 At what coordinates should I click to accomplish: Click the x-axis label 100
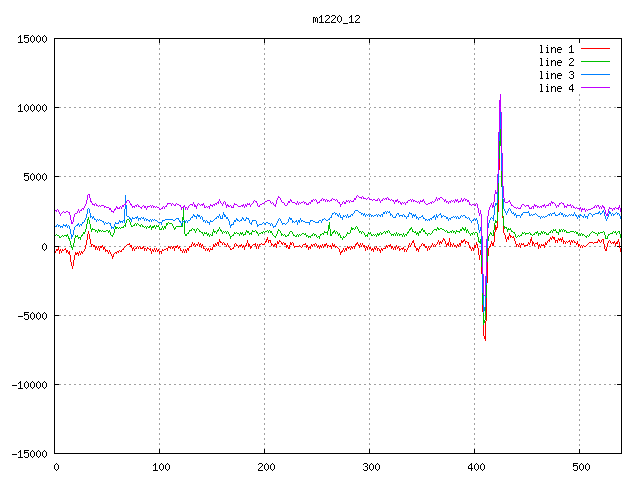(161, 467)
